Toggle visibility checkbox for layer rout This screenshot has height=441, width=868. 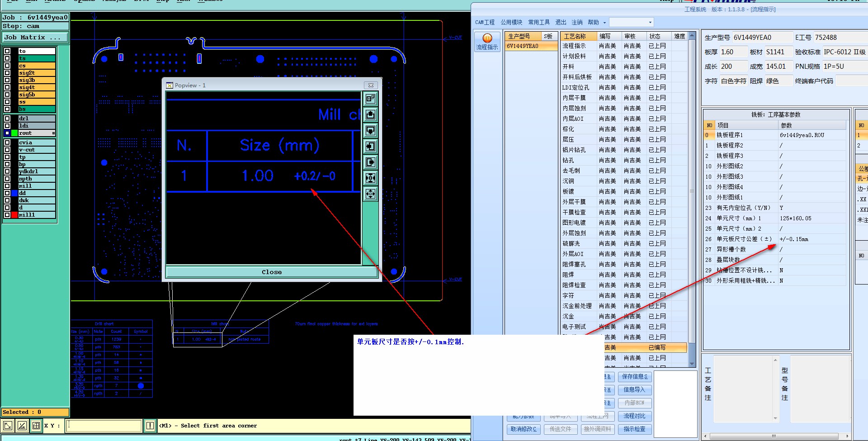(x=7, y=133)
